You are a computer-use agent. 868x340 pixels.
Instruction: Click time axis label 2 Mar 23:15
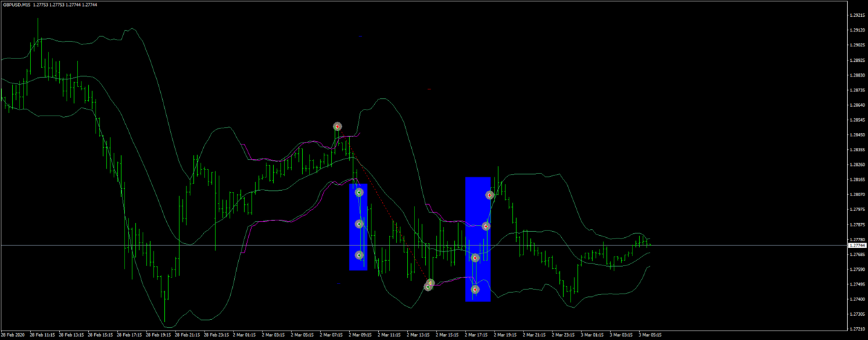[x=563, y=335]
